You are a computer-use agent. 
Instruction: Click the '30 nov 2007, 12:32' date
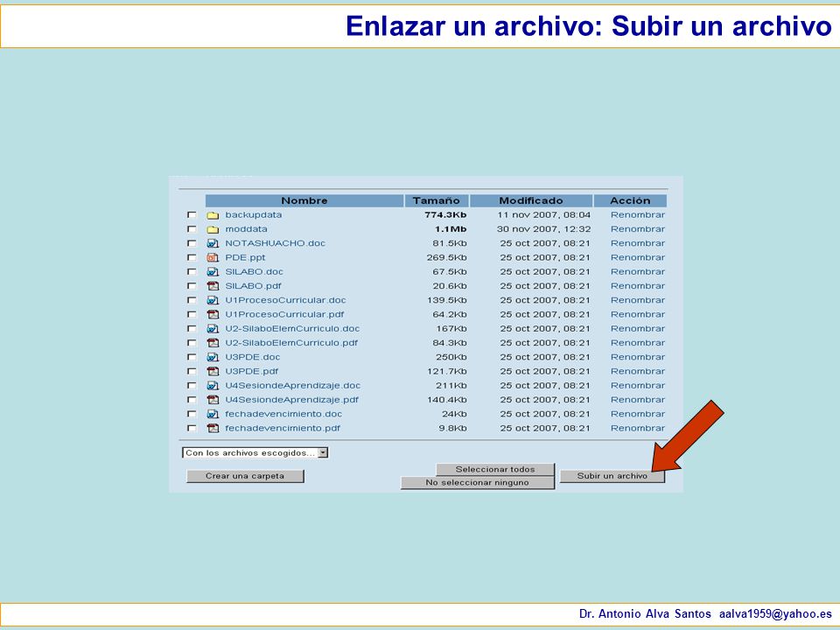tap(543, 229)
